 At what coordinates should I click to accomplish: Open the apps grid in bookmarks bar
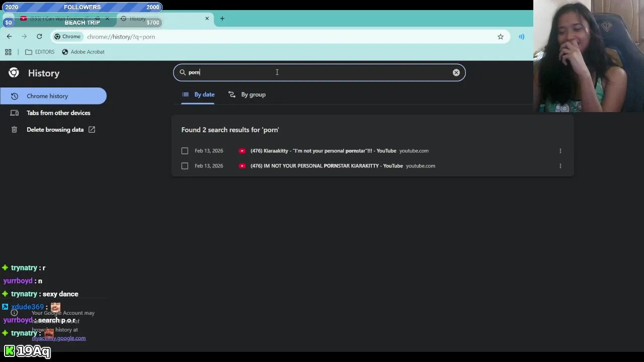click(x=8, y=52)
